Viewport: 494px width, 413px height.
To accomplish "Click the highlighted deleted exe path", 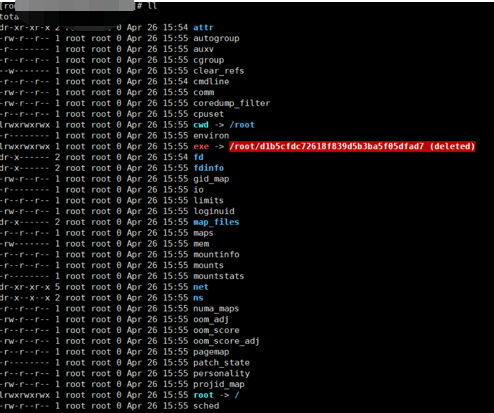I will click(352, 146).
